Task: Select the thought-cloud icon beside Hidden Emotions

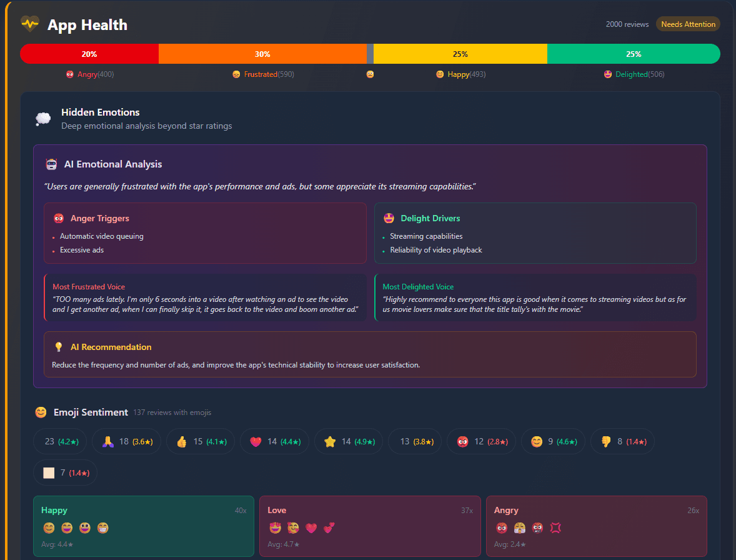Action: 42,119
